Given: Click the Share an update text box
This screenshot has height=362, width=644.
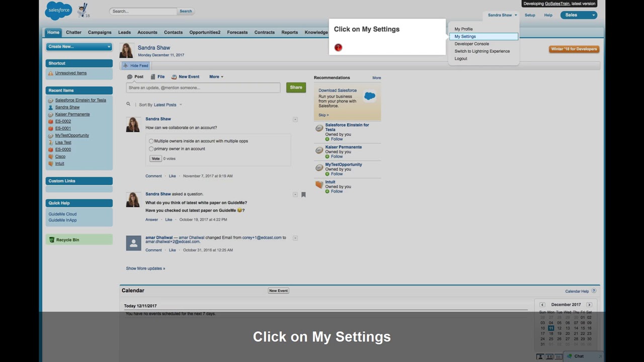Looking at the screenshot, I should (x=203, y=88).
